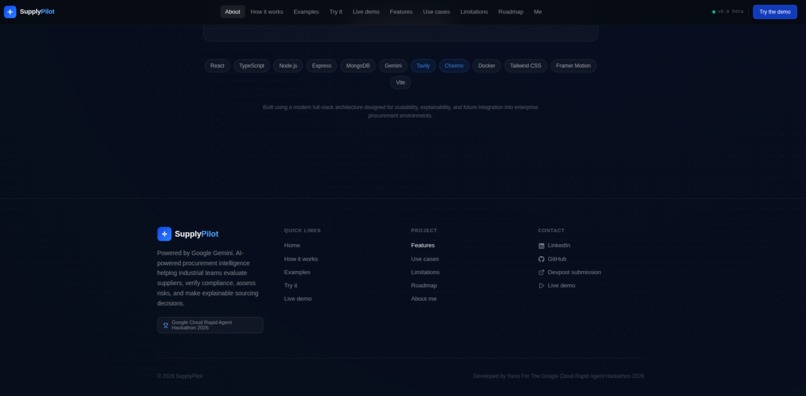Click the Tailwind CSS tech tag
The width and height of the screenshot is (806, 396).
526,66
